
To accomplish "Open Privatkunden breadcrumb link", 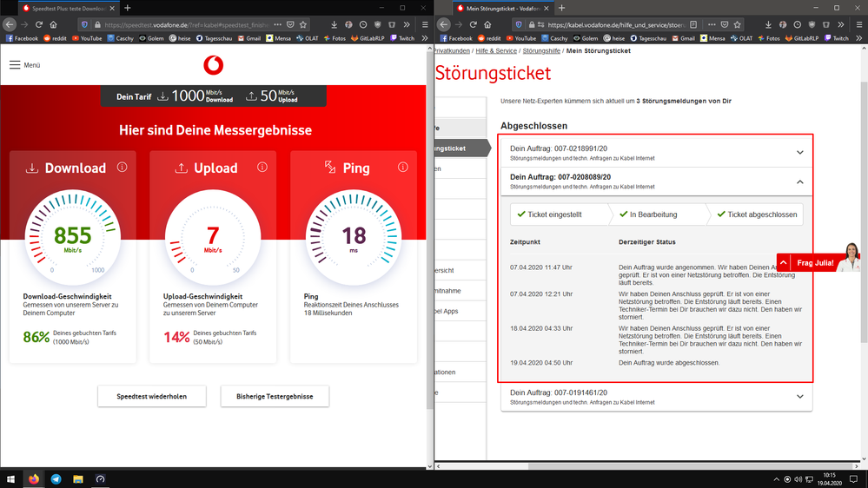I will pyautogui.click(x=452, y=51).
